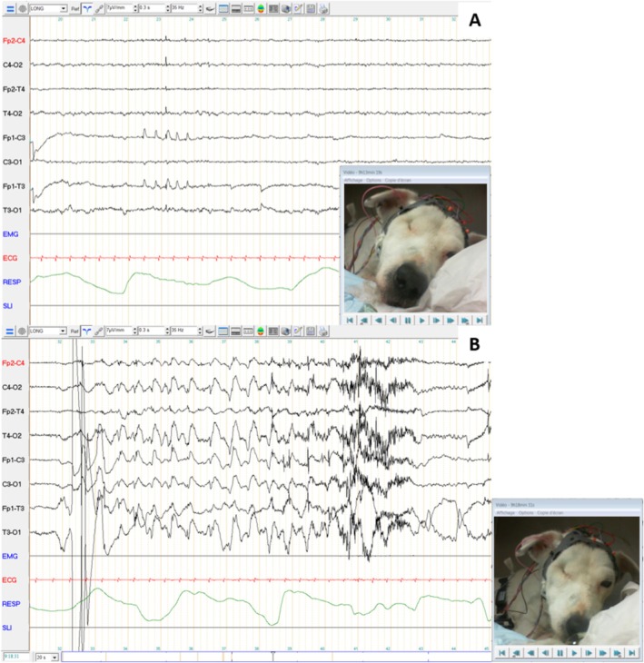Play the video in panel A video window

422,320
